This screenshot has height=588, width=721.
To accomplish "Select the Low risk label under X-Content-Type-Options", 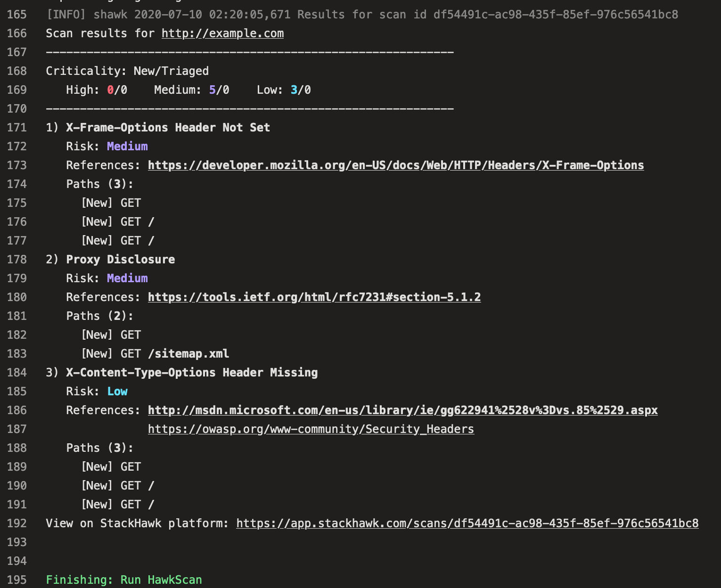I will pyautogui.click(x=117, y=391).
